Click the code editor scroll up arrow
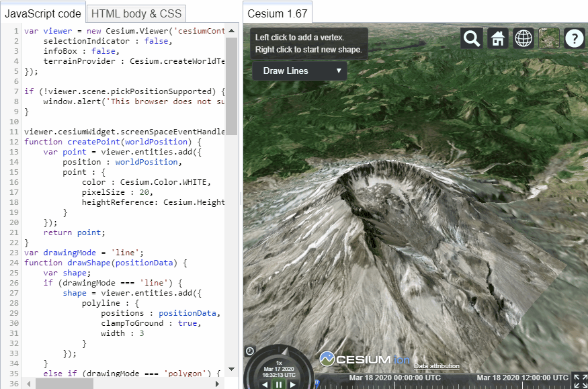This screenshot has height=389, width=588. click(231, 31)
